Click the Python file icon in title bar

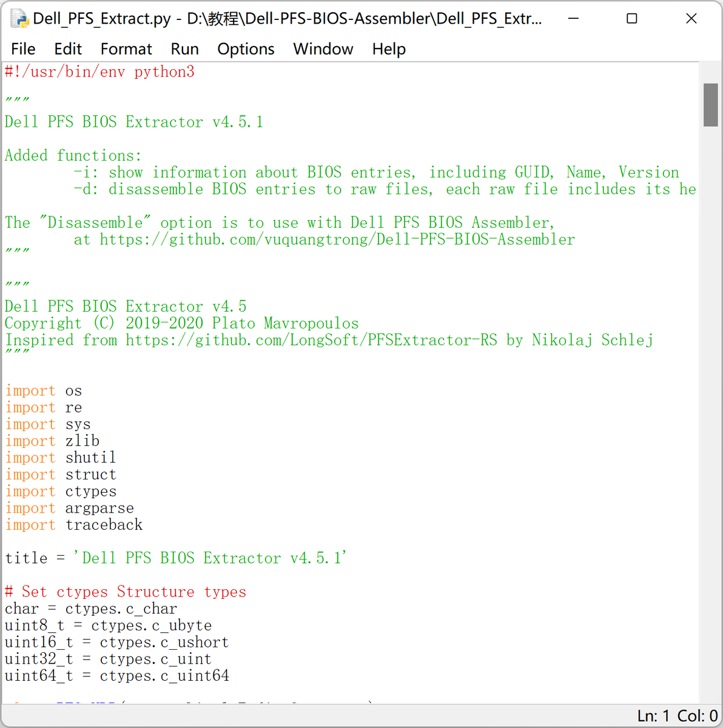pos(20,19)
